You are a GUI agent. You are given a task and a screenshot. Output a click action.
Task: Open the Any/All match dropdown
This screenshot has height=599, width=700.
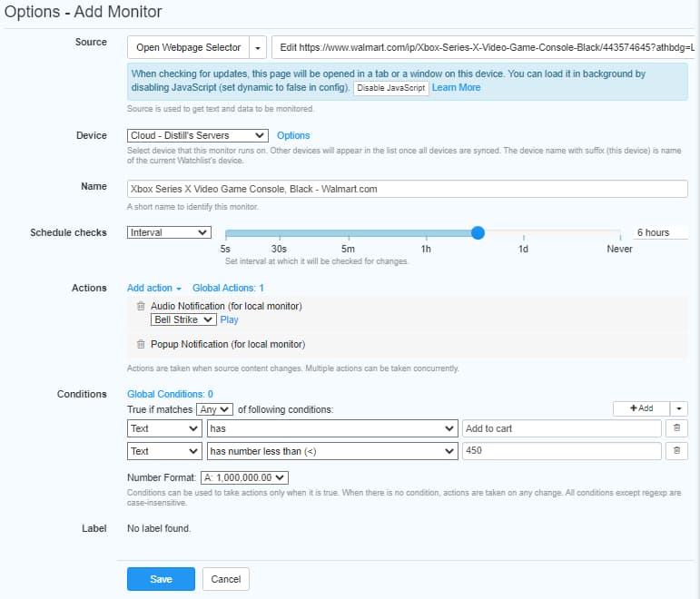216,409
